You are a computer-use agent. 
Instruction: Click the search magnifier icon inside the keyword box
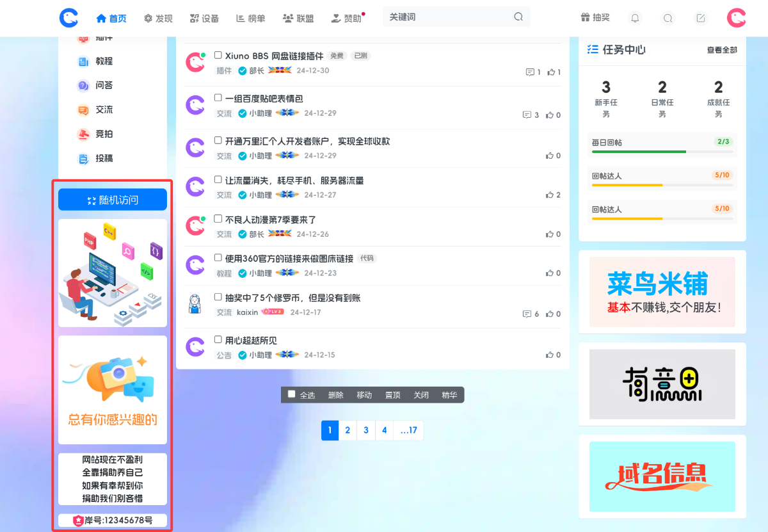click(x=518, y=17)
